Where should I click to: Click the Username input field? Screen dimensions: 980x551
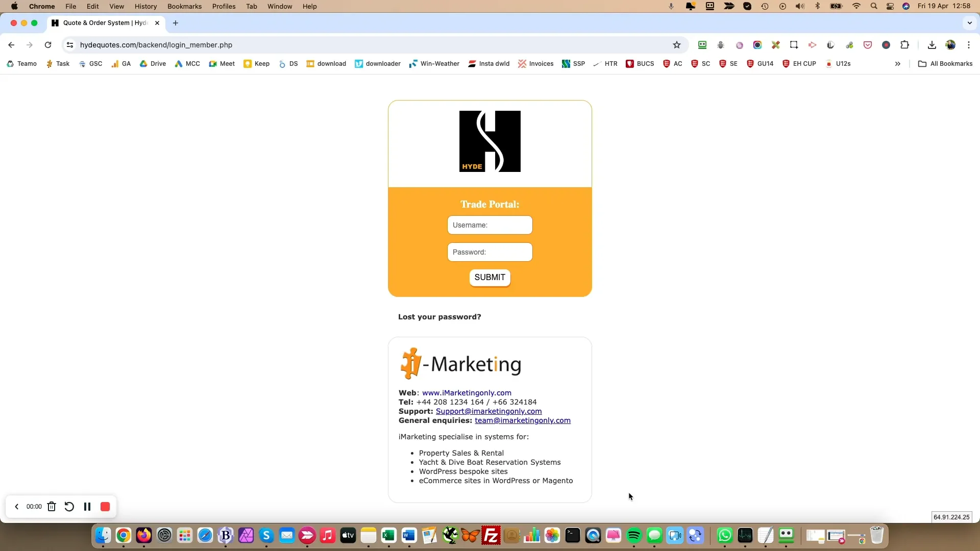coord(489,225)
